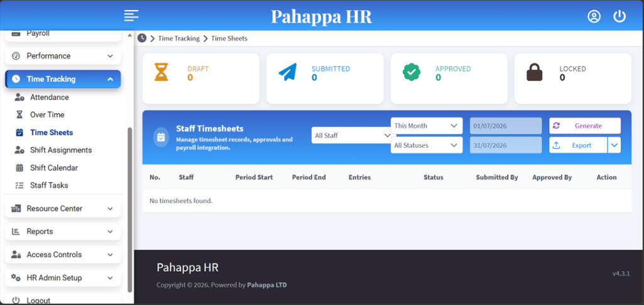The height and width of the screenshot is (305, 644).
Task: Click the "No timesheets found." message
Action: pyautogui.click(x=181, y=201)
